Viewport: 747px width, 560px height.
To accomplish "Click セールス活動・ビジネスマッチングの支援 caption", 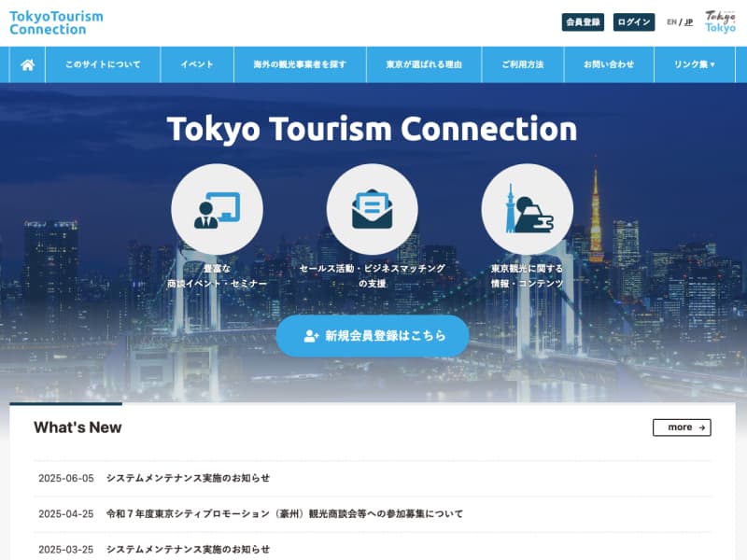I will click(372, 276).
